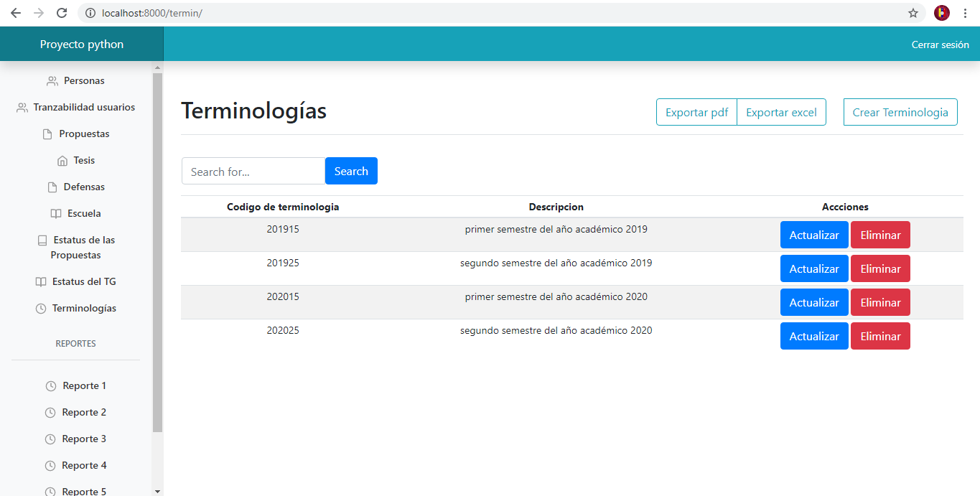This screenshot has height=496, width=980.
Task: Bookmark this page with the star icon
Action: [x=913, y=13]
